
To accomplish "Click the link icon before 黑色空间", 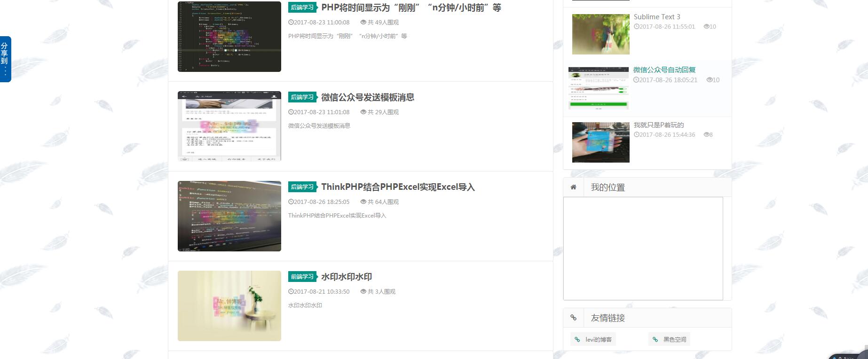I will (x=655, y=339).
